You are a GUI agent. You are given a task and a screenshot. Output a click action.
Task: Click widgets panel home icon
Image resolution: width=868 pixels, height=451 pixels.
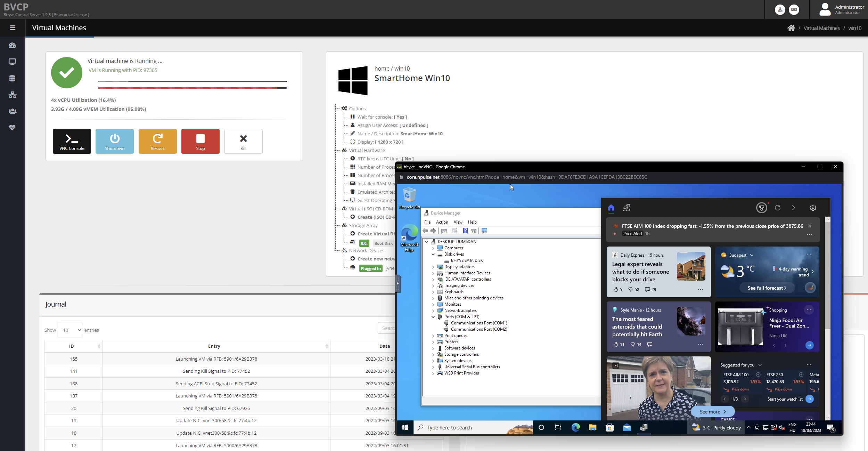(611, 208)
